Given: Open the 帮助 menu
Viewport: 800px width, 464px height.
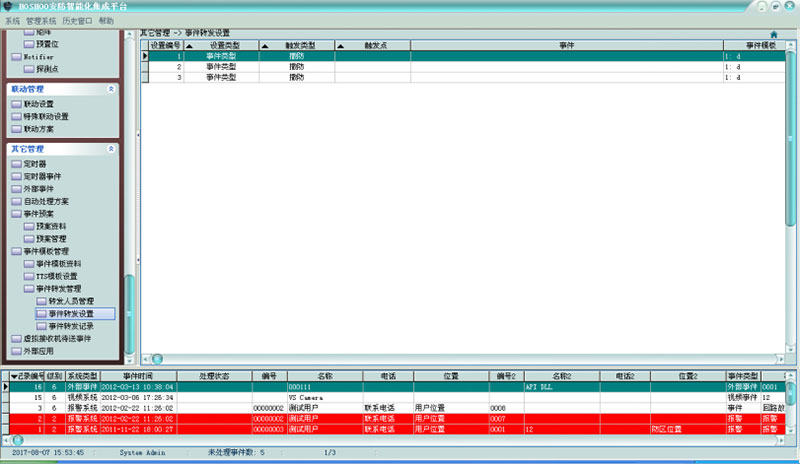Looking at the screenshot, I should pos(107,20).
